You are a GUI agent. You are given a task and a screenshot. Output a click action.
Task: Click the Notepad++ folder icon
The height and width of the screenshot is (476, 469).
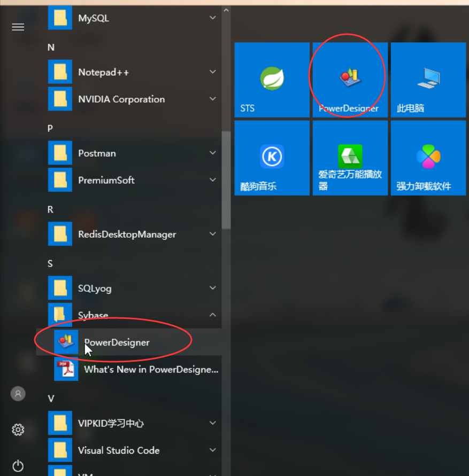(60, 72)
